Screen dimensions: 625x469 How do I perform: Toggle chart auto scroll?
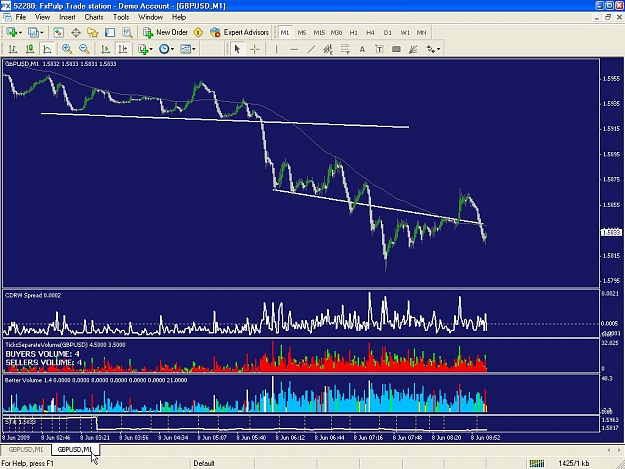[x=105, y=49]
